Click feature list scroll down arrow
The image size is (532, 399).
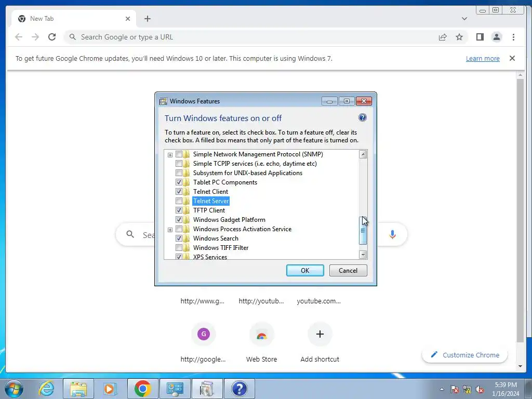pyautogui.click(x=363, y=255)
